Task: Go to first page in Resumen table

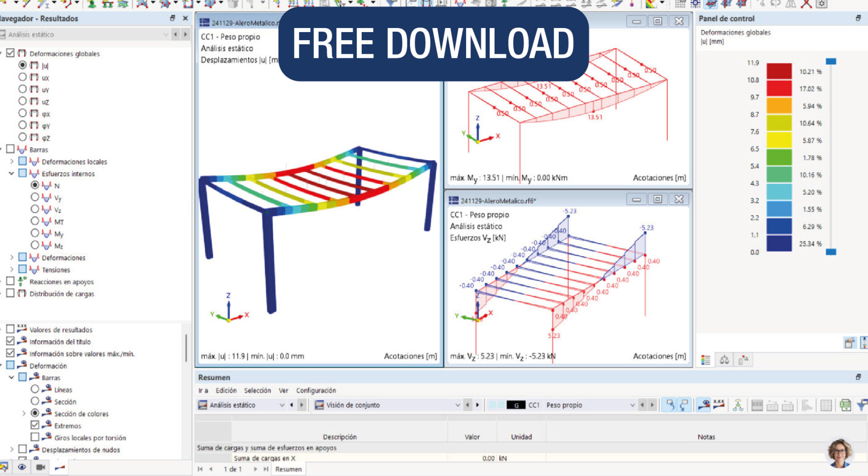Action: (200, 469)
